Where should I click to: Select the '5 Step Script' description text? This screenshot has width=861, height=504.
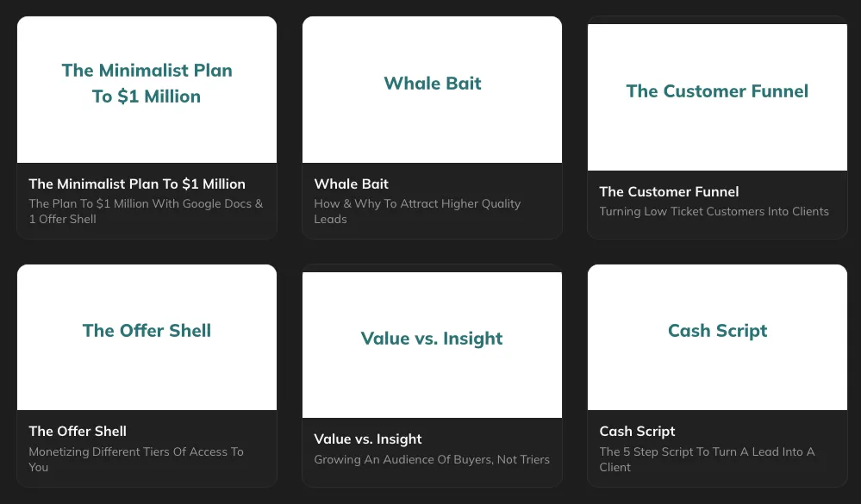(x=707, y=459)
